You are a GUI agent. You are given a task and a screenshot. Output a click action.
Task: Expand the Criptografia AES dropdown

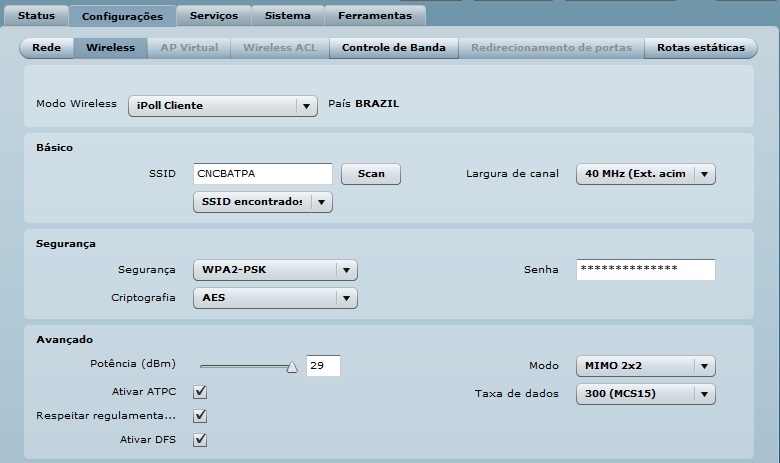tap(274, 298)
